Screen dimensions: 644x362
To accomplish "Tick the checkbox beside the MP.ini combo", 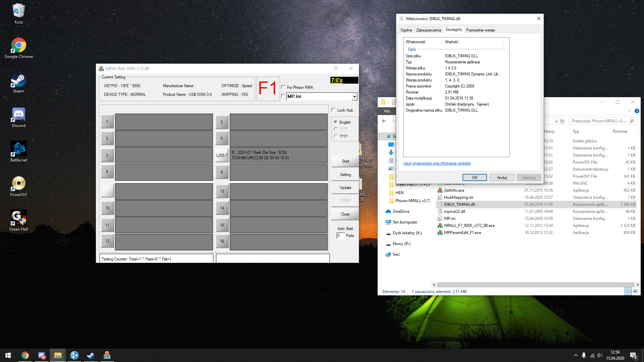I will coord(283,96).
